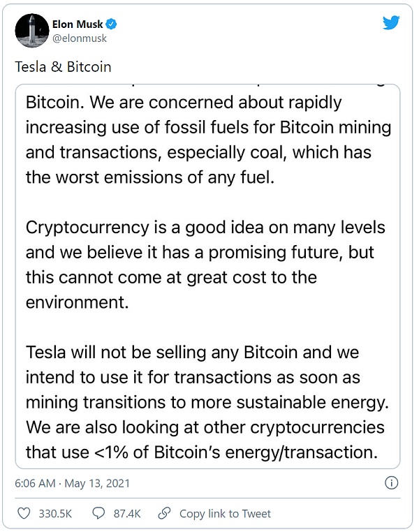Open the @elonmusk handle link
The height and width of the screenshot is (532, 419).
coord(79,39)
